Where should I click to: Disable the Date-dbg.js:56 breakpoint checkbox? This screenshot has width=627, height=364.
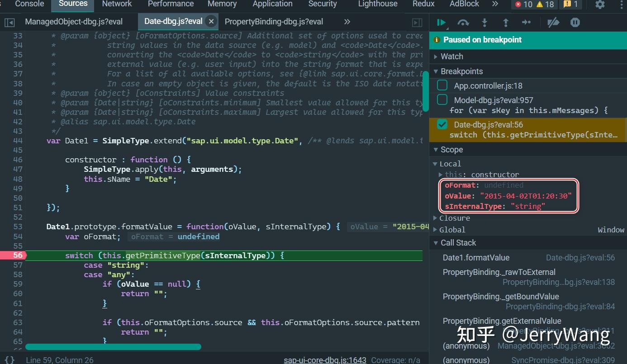[442, 124]
